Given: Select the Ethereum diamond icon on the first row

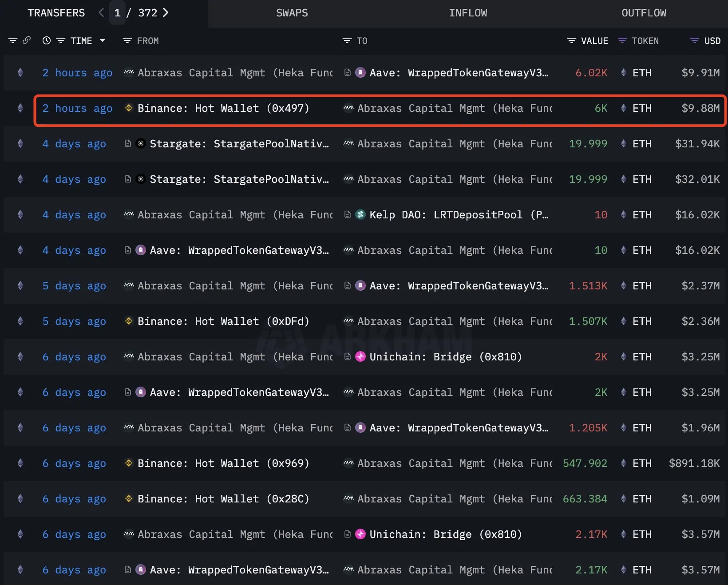Looking at the screenshot, I should (20, 72).
